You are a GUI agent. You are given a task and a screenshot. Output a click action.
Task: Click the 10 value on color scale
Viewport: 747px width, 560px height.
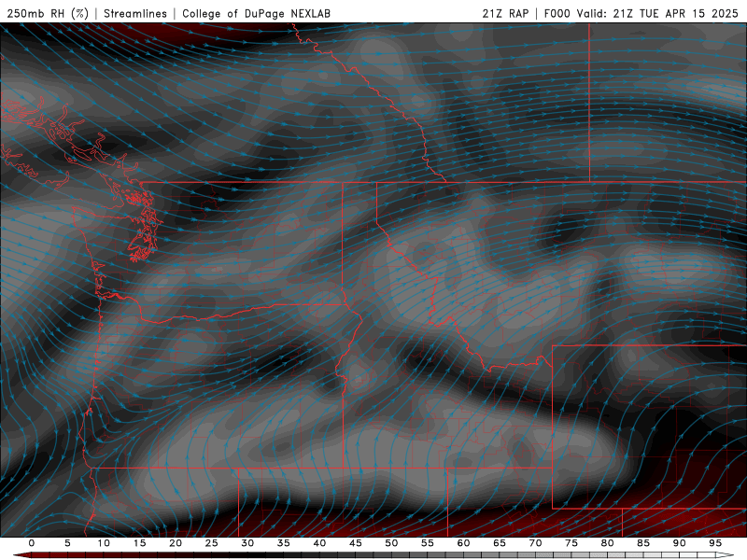pos(104,543)
